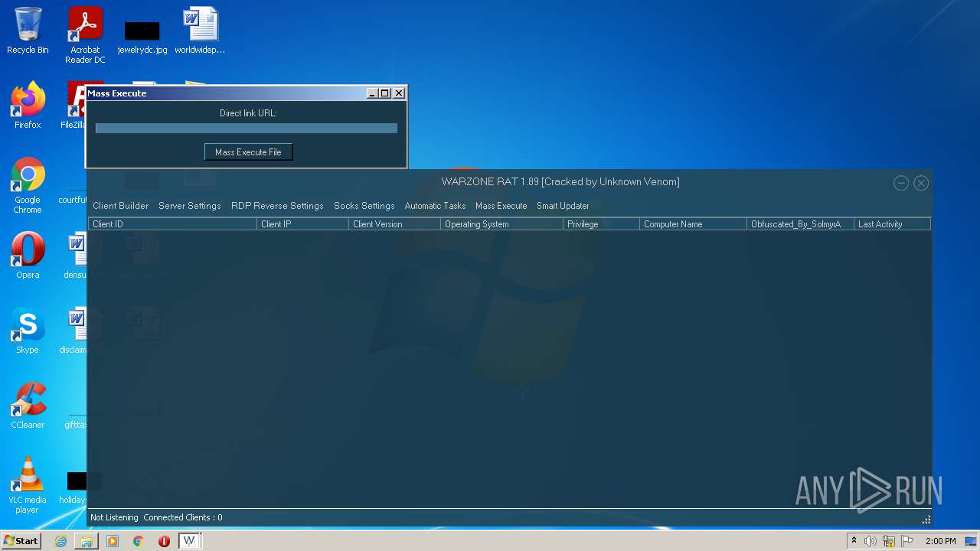Open Smart Updater menu

(563, 206)
